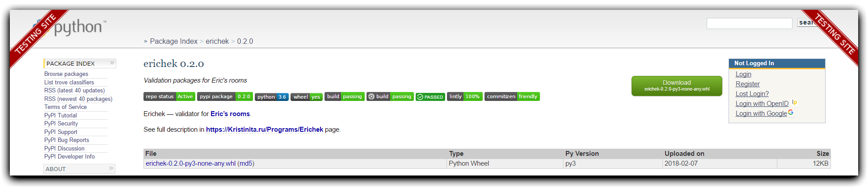Click the Lost Login? link
868x188 pixels.
click(x=752, y=94)
